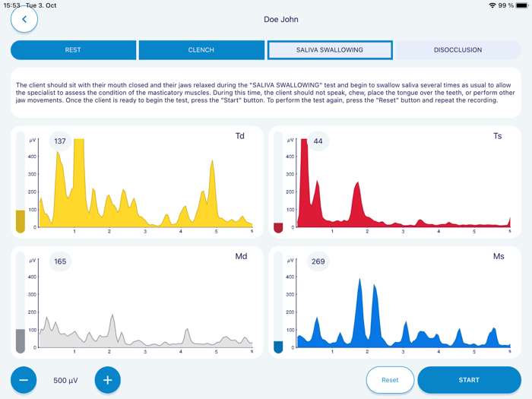Tap the 500 µV scale label

coord(65,380)
